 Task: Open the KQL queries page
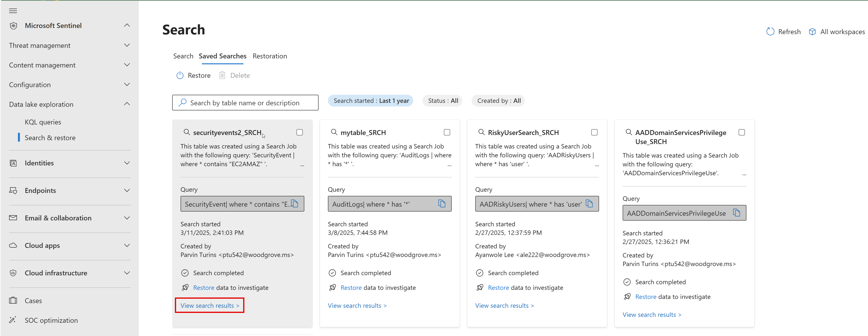point(43,122)
